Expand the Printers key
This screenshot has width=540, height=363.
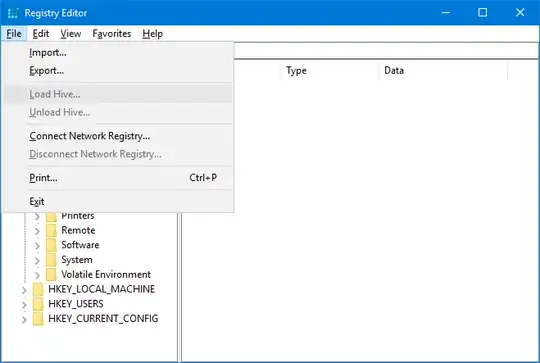(37, 217)
